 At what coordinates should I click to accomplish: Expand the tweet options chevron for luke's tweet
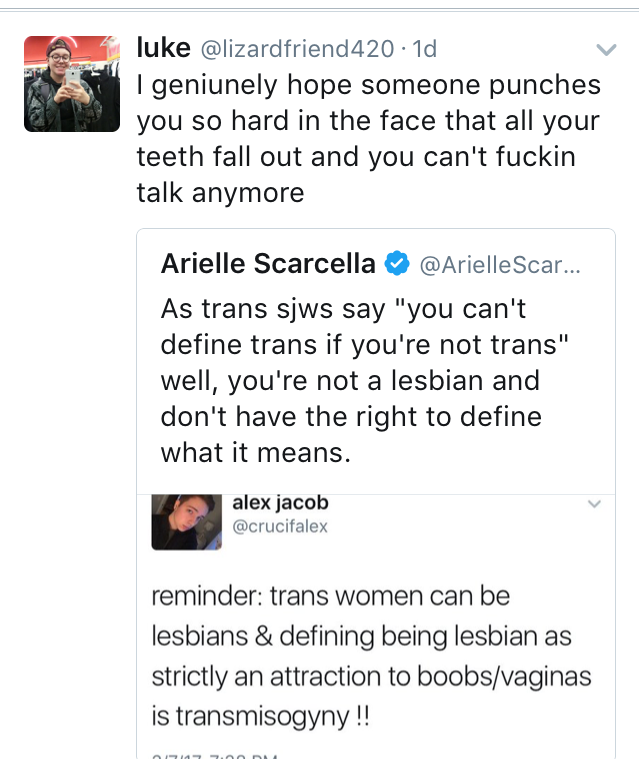(x=605, y=49)
